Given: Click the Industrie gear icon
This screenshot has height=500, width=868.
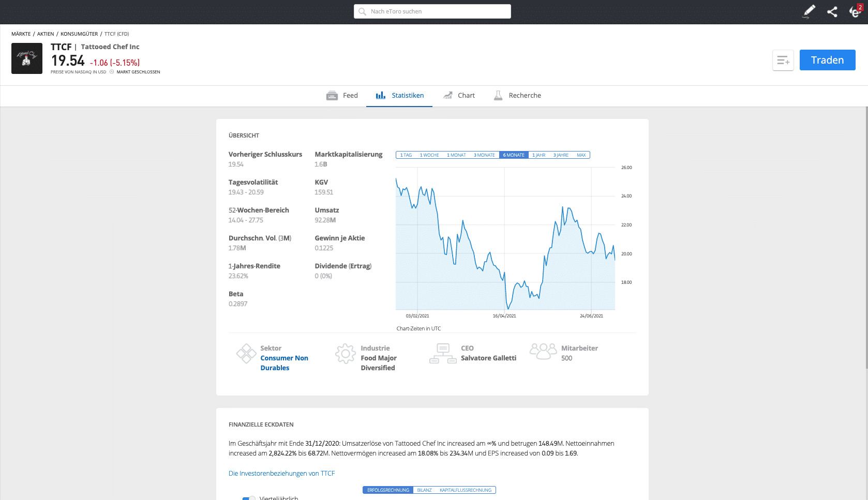Looking at the screenshot, I should pyautogui.click(x=346, y=354).
